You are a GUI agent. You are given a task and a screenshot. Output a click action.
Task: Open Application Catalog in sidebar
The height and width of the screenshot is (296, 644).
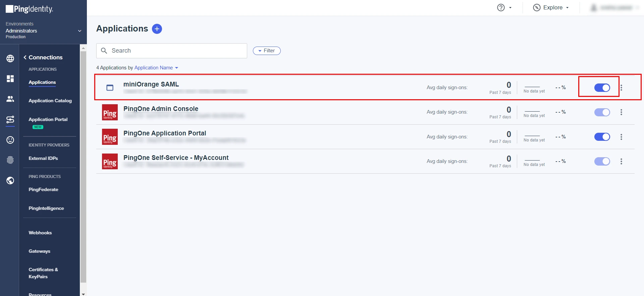[50, 101]
